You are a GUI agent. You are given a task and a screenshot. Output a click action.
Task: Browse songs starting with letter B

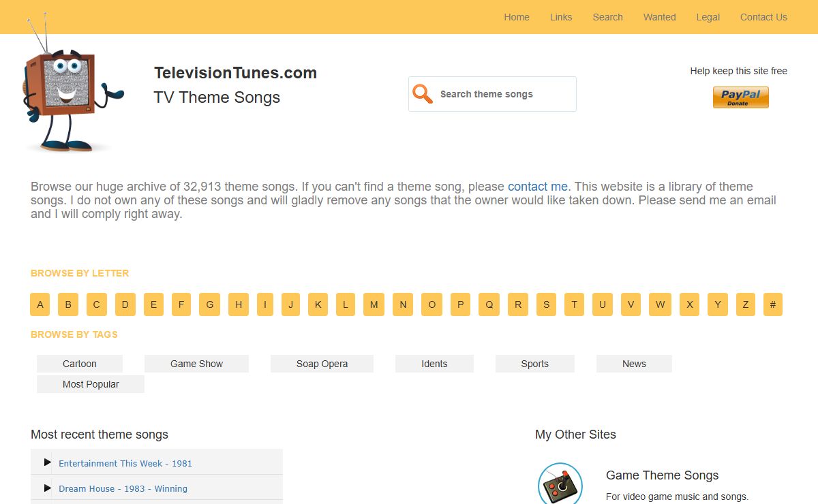[x=68, y=304]
